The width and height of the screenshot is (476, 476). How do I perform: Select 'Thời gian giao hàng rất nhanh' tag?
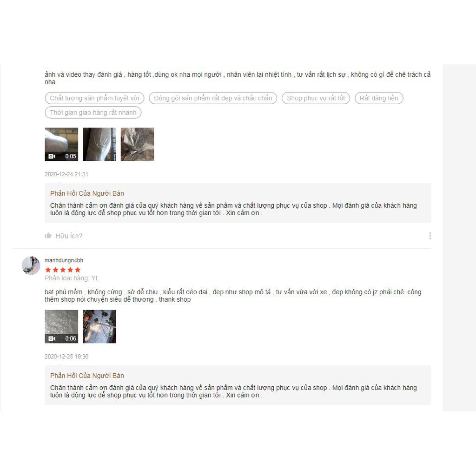click(93, 112)
